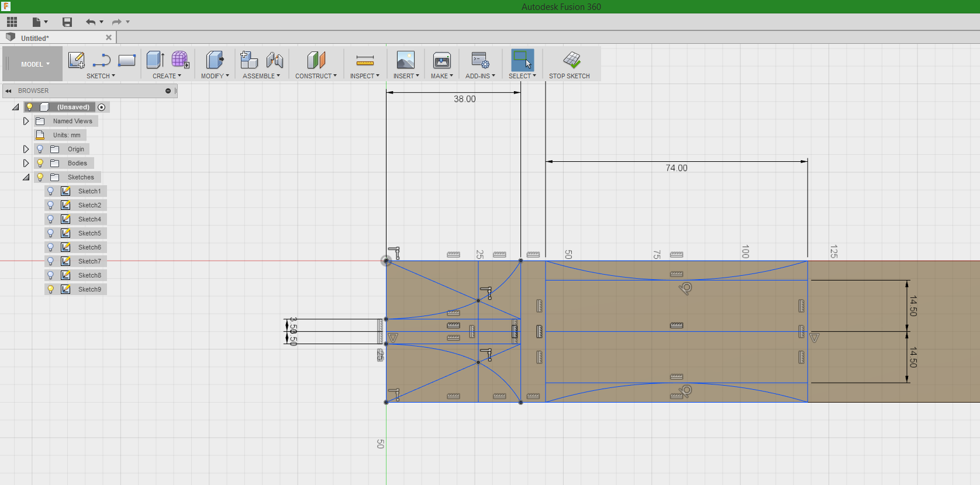Viewport: 980px width, 485px height.
Task: Select the Line sketch tool icon
Action: click(102, 60)
